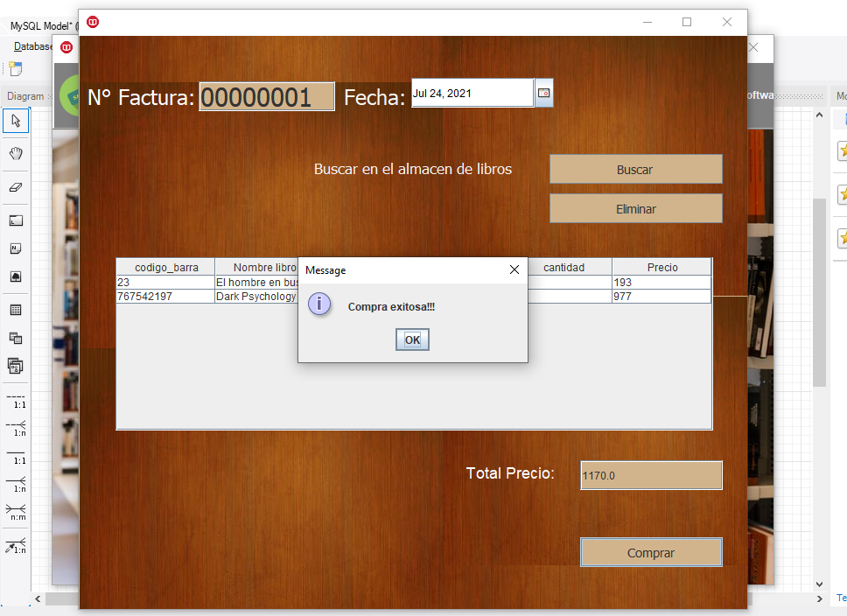Select the pointer tool in Workbench toolbar
The width and height of the screenshot is (847, 616).
[16, 121]
